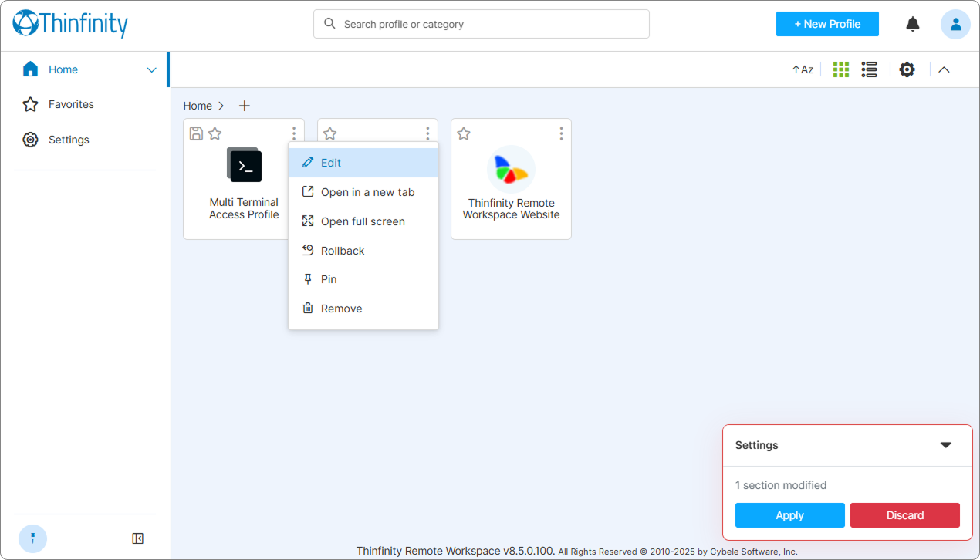Image resolution: width=980 pixels, height=560 pixels.
Task: Click the search magnifier icon
Action: click(329, 24)
